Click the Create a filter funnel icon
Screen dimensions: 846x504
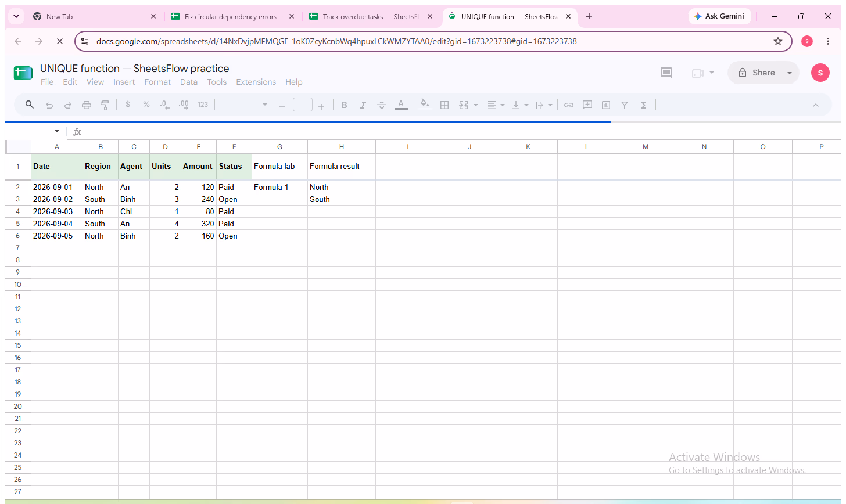tap(625, 105)
